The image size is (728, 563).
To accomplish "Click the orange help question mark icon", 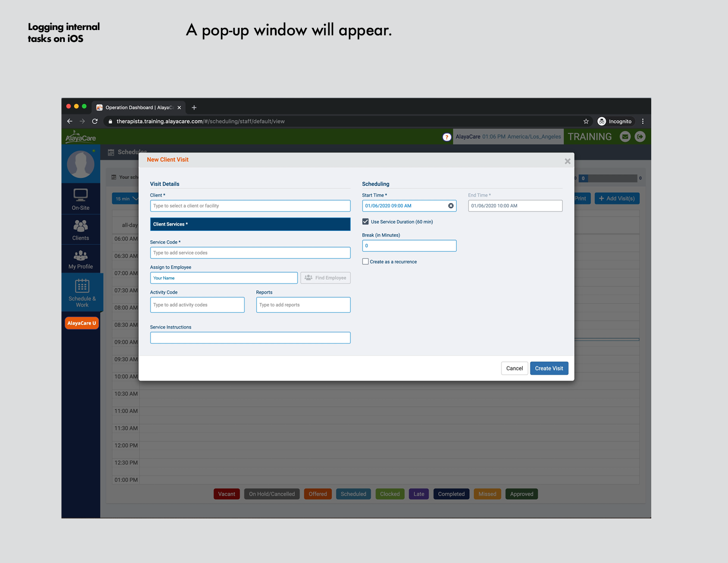I will click(447, 136).
